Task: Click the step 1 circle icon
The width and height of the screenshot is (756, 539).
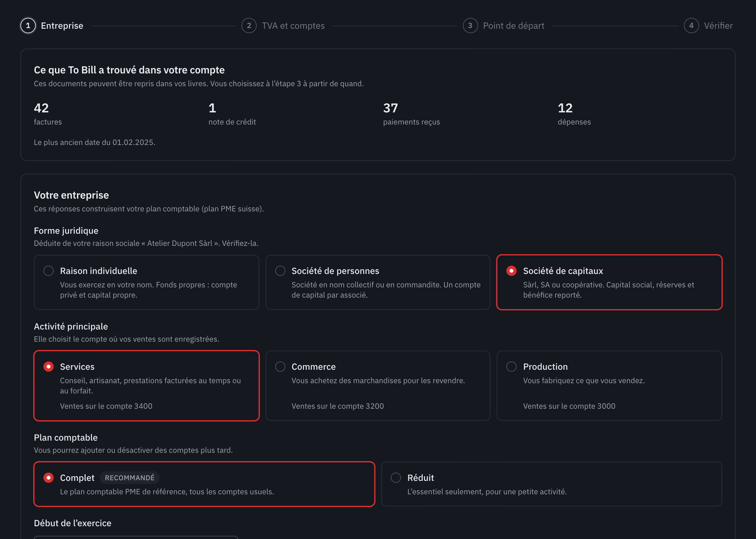Action: click(28, 26)
